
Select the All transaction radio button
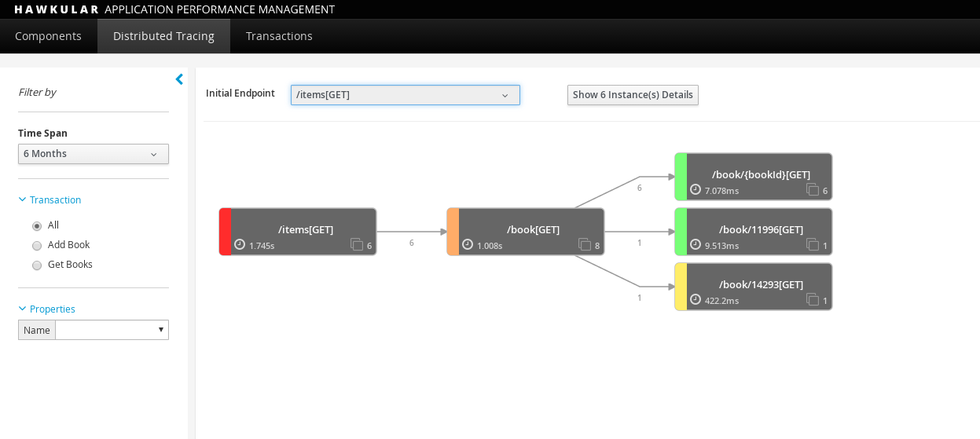pos(37,226)
